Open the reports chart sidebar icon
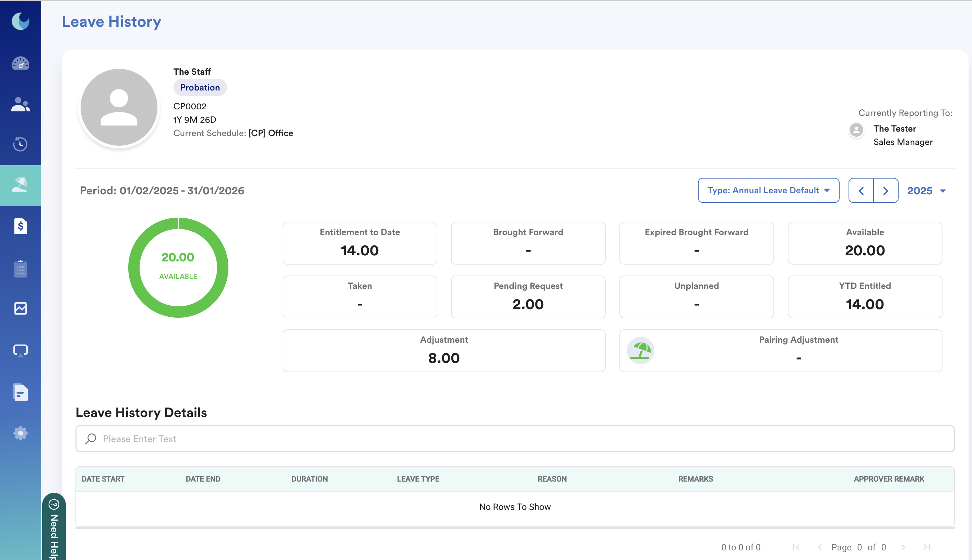972x560 pixels. pos(20,308)
